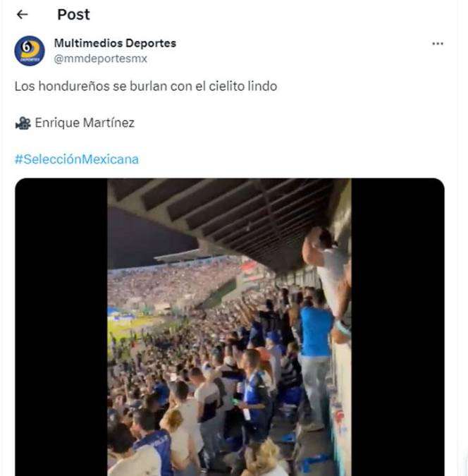Select the Enrique Martínez credit text

tap(85, 123)
